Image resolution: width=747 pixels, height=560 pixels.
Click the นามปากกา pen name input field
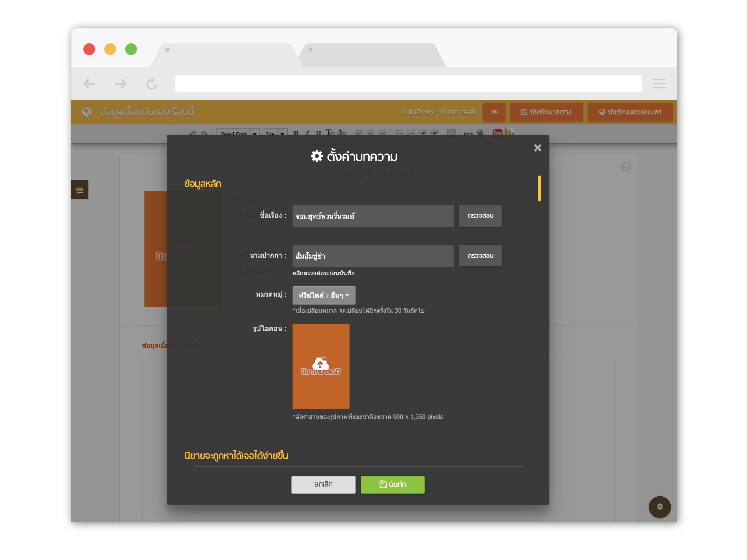(x=373, y=256)
